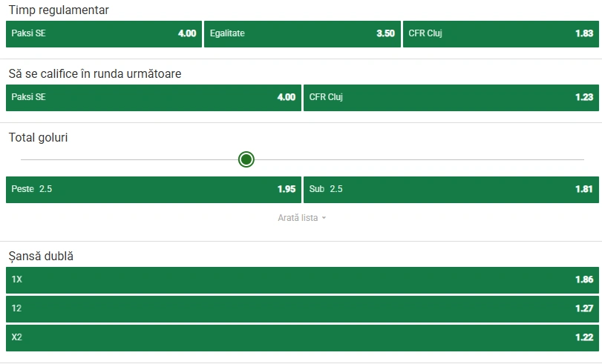Choose CFR Cluj to qualify at 1.23
This screenshot has height=364, width=602.
[451, 97]
